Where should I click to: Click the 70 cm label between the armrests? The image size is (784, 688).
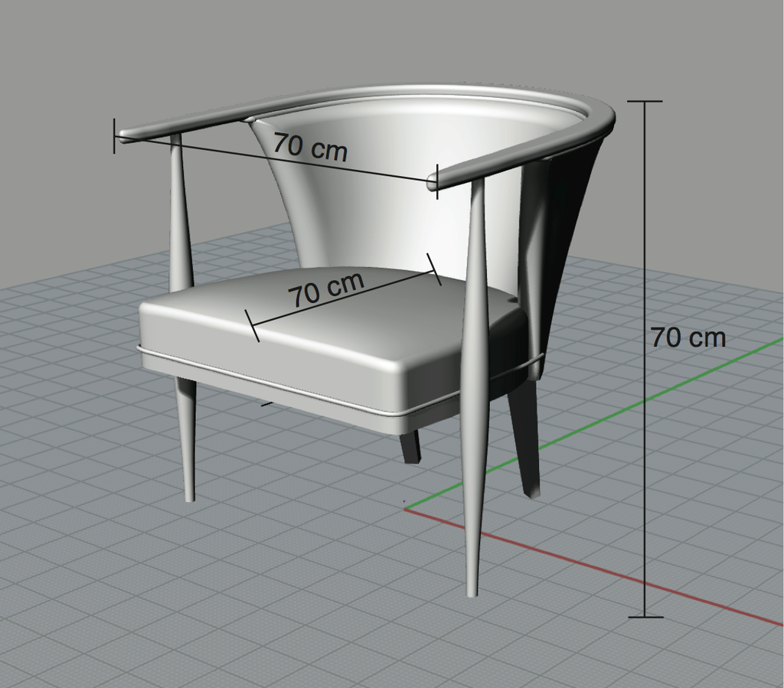(x=310, y=146)
